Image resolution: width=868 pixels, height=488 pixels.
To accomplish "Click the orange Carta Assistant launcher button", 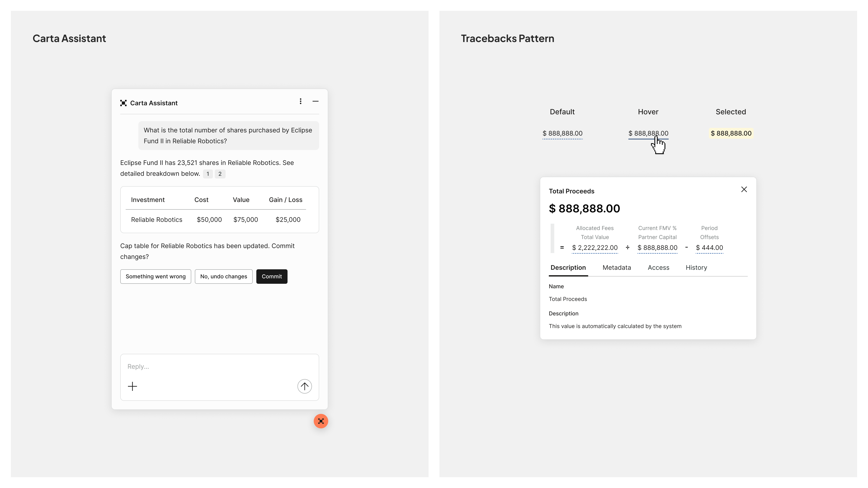I will point(321,421).
